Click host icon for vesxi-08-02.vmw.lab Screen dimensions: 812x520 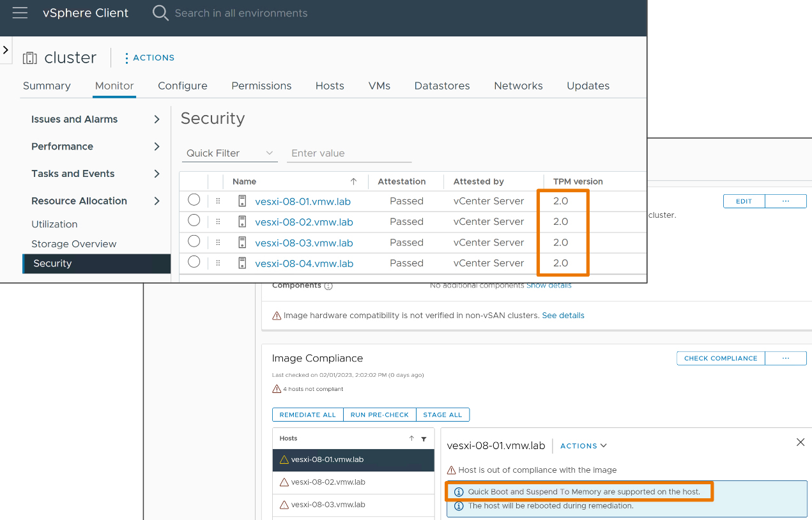click(x=242, y=222)
